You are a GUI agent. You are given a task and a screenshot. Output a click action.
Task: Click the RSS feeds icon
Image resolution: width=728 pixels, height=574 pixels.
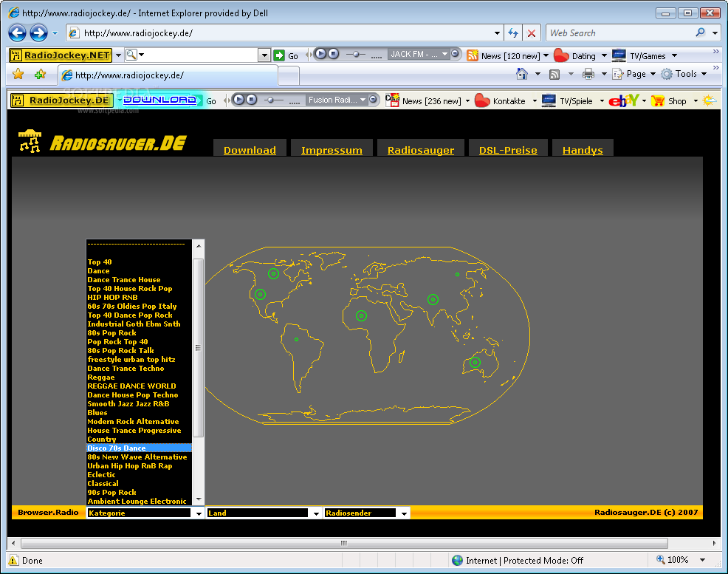pyautogui.click(x=554, y=75)
